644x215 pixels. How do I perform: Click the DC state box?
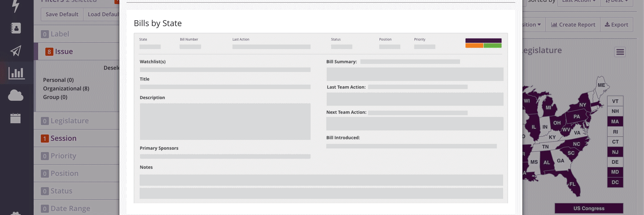tap(615, 182)
